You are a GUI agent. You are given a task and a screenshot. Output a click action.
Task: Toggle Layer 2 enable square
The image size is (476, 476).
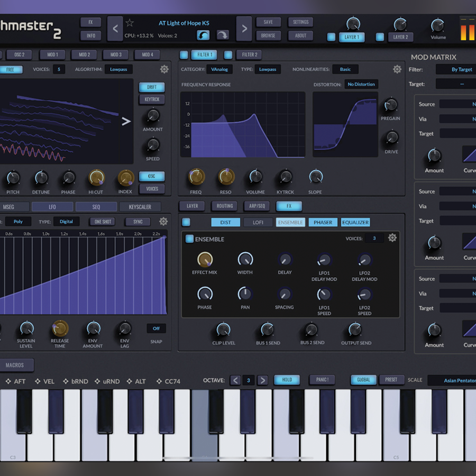click(380, 37)
